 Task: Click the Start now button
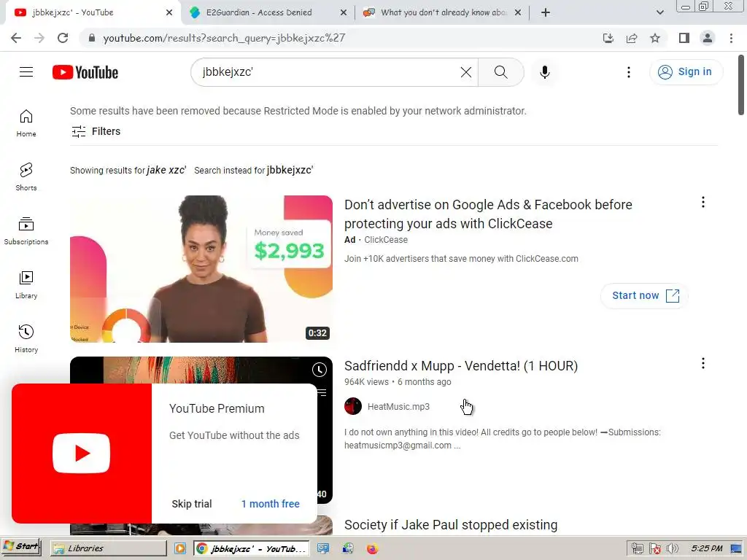tap(645, 296)
